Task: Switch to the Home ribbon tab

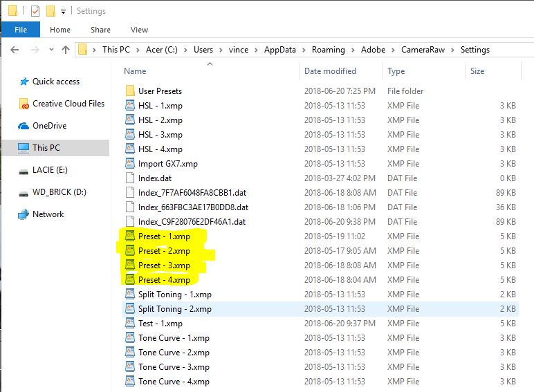Action: [x=60, y=30]
